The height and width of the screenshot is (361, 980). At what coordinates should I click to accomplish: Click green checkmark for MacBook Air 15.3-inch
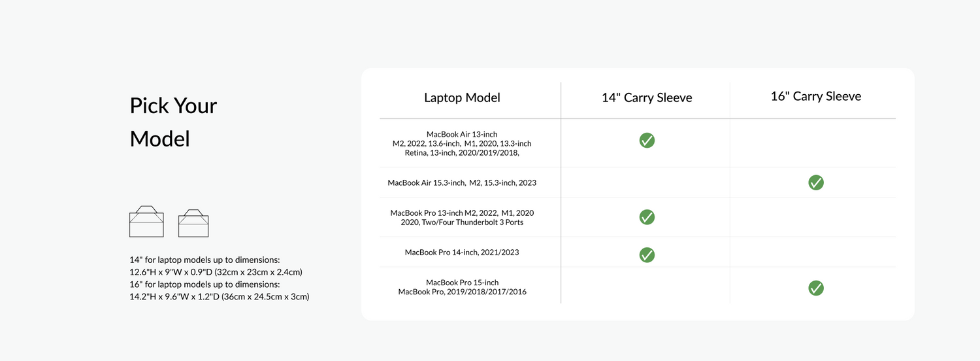pos(815,182)
